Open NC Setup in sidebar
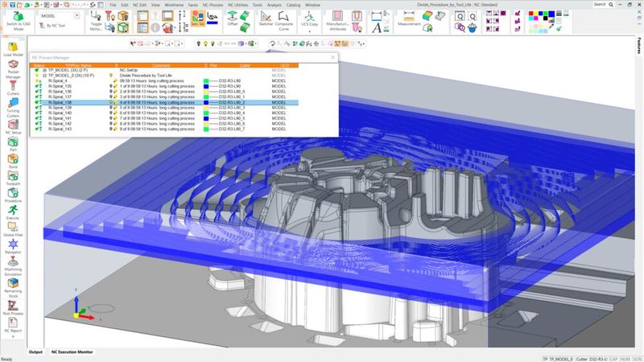 tap(13, 127)
